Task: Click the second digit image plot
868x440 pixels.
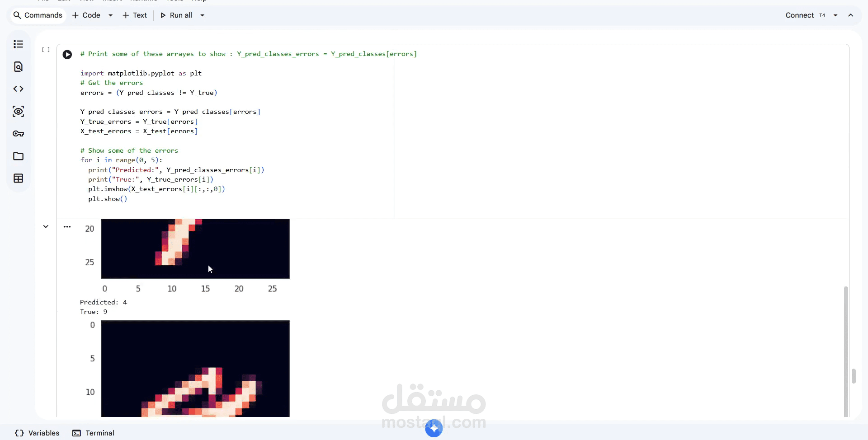Action: 195,369
